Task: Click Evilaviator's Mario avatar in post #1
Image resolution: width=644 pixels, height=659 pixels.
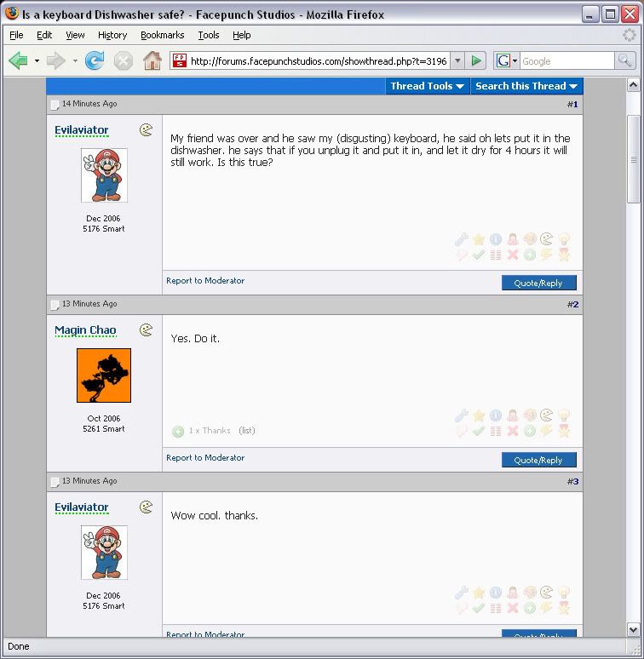Action: click(x=104, y=175)
